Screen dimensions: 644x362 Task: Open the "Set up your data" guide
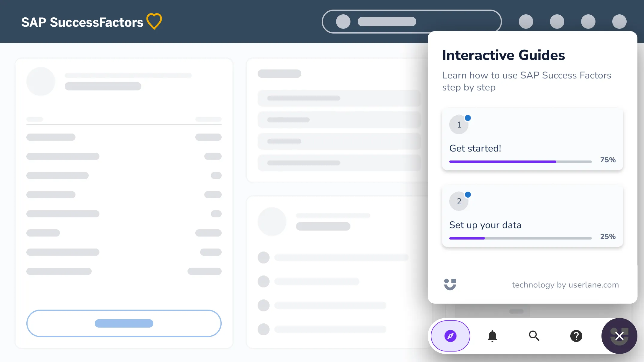pos(485,225)
